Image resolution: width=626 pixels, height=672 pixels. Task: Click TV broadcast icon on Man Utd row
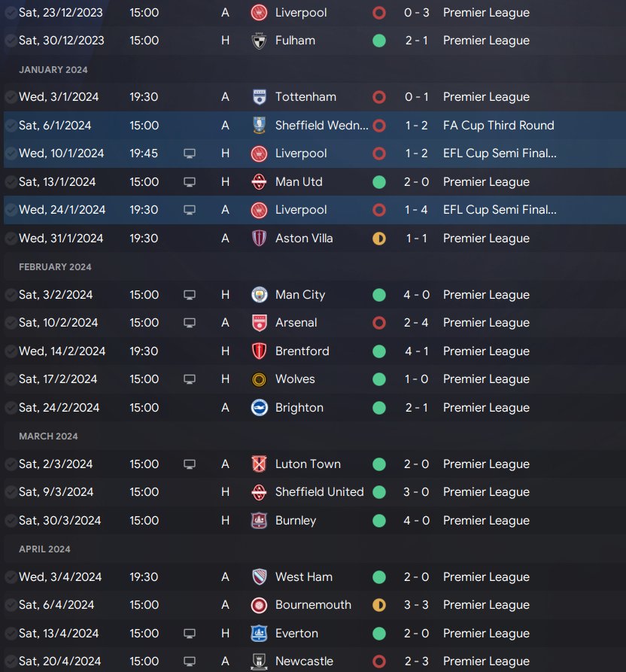(190, 181)
